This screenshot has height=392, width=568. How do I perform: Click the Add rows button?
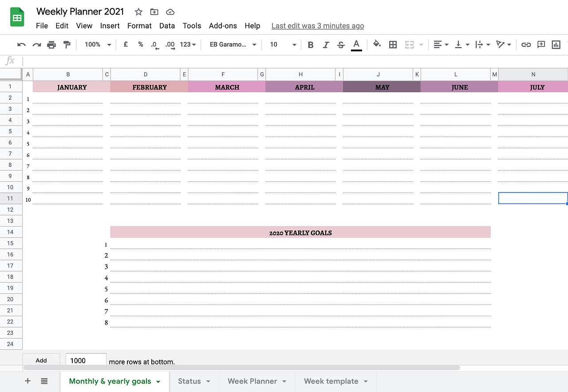pos(41,360)
